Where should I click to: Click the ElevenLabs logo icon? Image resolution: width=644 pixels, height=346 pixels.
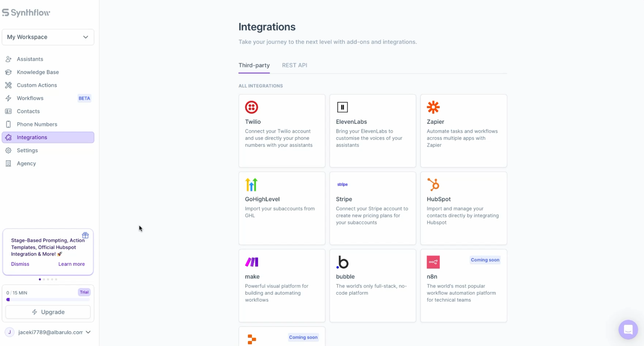click(x=342, y=107)
